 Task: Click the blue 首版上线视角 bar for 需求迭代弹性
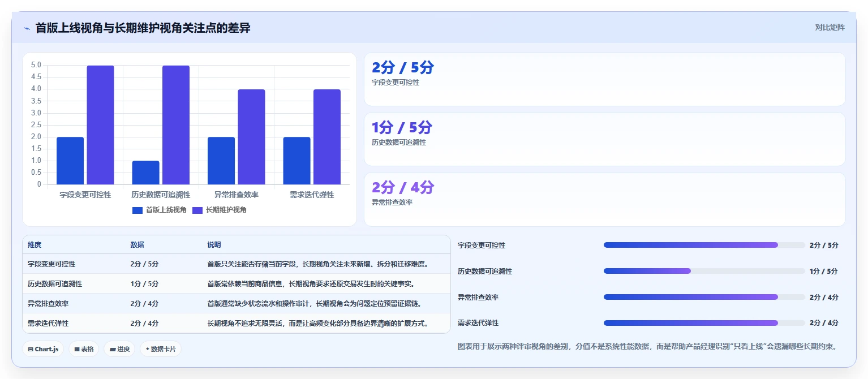297,161
